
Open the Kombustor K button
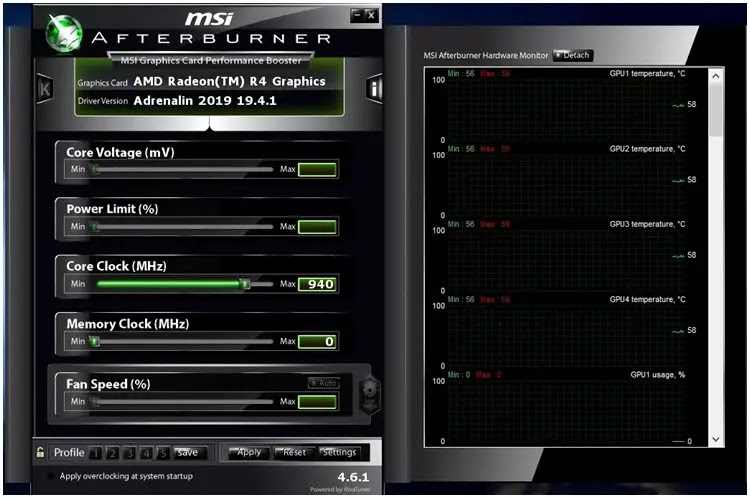pos(44,89)
